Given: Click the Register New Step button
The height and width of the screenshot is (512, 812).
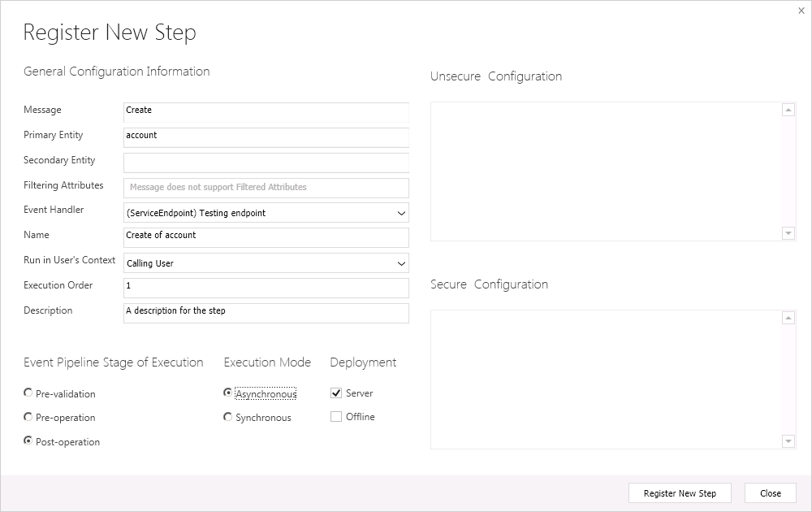Looking at the screenshot, I should pos(680,493).
